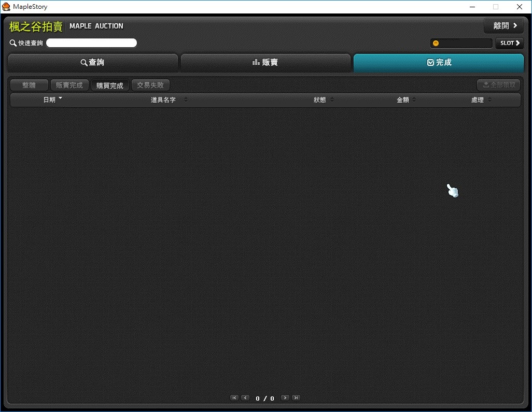The image size is (532, 412).
Task: Show 整體 all completed records filter
Action: click(29, 86)
